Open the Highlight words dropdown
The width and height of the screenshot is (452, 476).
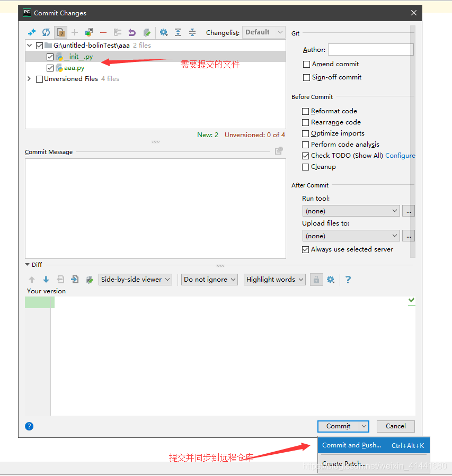tap(274, 280)
